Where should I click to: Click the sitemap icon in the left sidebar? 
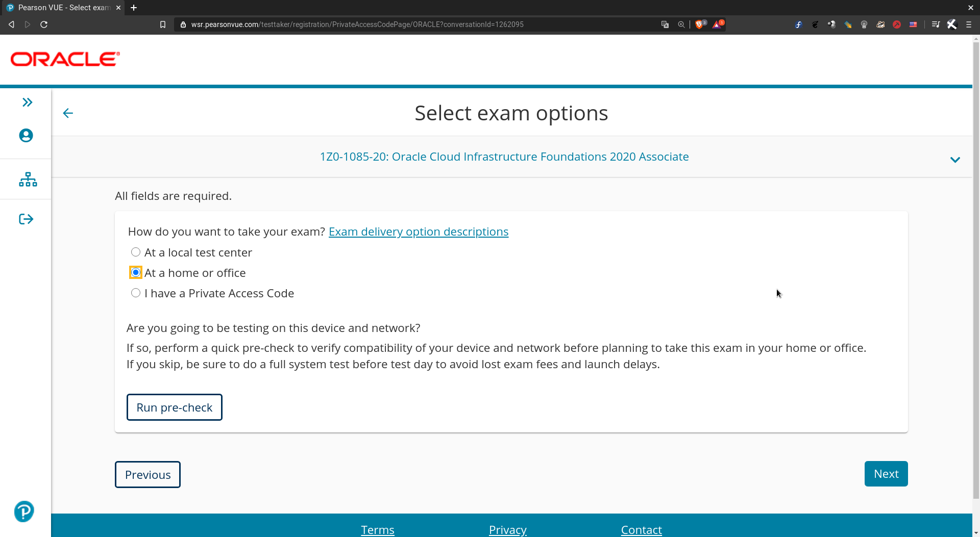27,179
